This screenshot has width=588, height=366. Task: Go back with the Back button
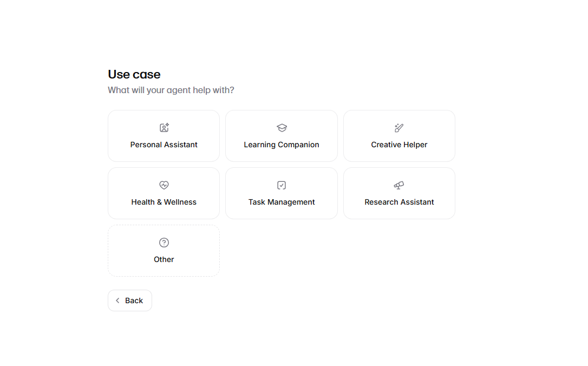[x=130, y=300]
